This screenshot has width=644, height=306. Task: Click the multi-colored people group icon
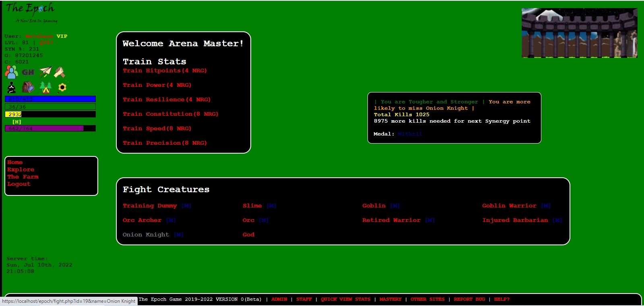[11, 72]
